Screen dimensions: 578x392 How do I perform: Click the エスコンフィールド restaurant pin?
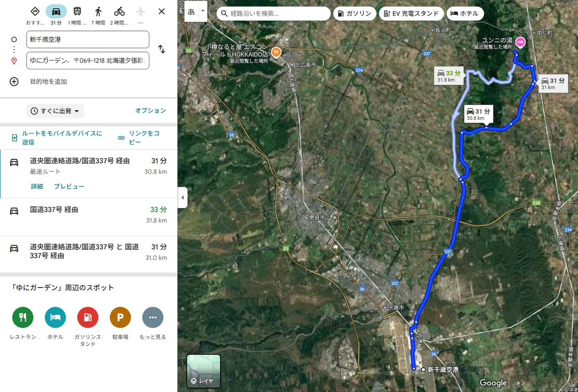[x=276, y=52]
